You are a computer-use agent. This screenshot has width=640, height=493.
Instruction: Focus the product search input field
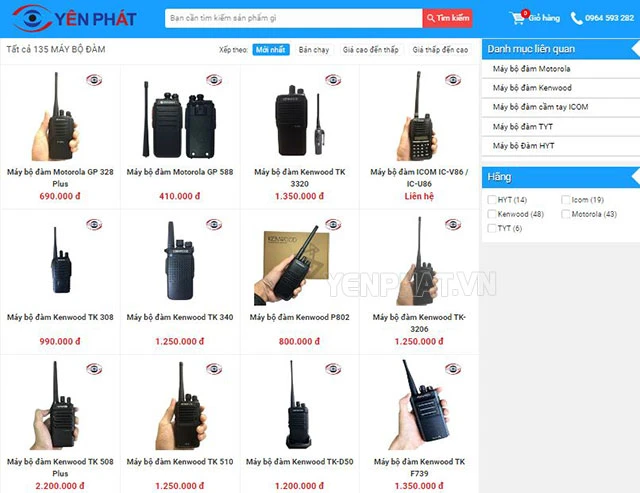293,18
